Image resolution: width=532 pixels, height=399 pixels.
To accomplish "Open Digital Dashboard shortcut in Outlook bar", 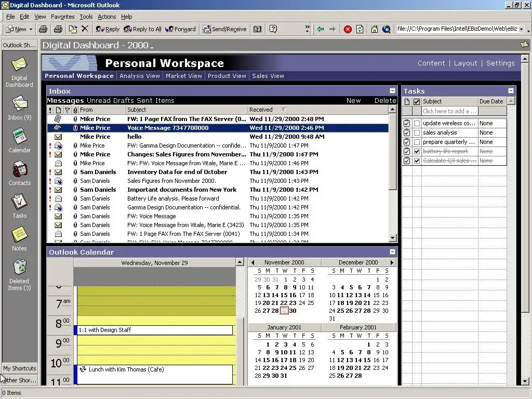I will [x=19, y=72].
